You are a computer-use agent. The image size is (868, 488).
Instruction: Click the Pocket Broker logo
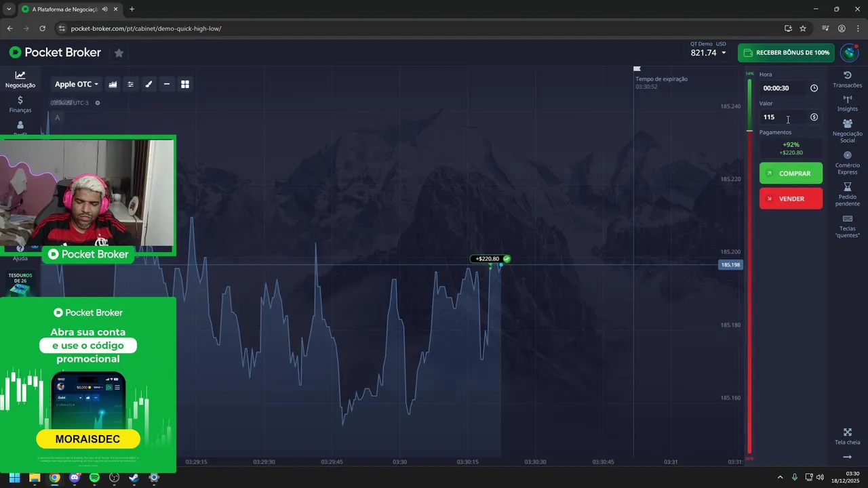[55, 52]
